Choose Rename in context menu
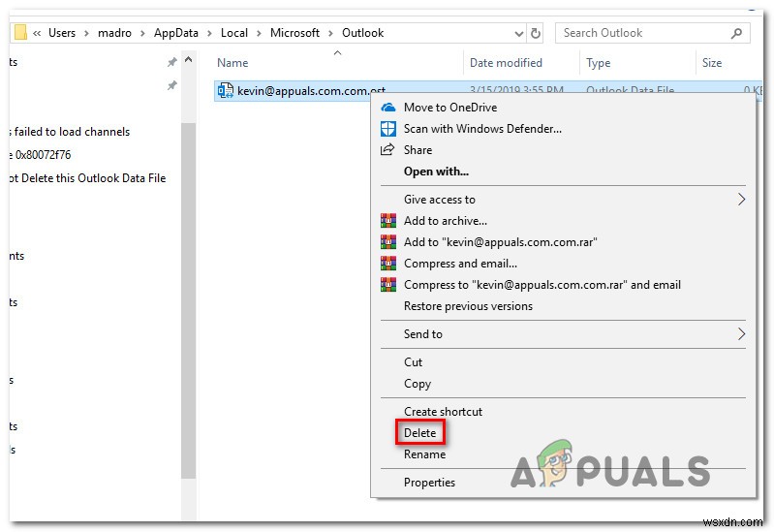Image resolution: width=774 pixels, height=532 pixels. (424, 454)
